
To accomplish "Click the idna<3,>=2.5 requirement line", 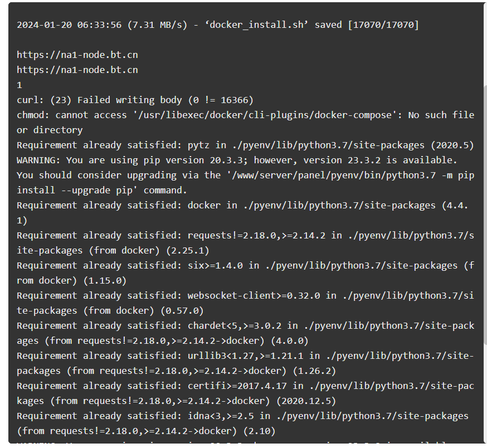I will tap(242, 423).
